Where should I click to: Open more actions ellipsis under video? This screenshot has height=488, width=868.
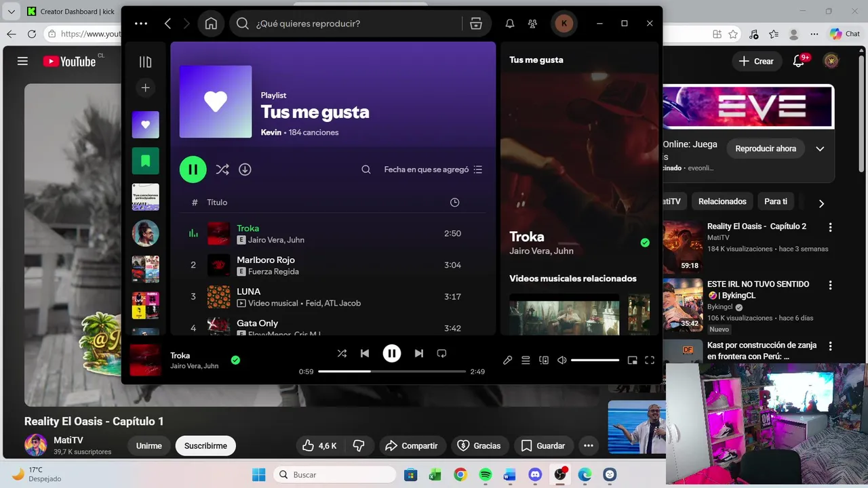tap(589, 445)
